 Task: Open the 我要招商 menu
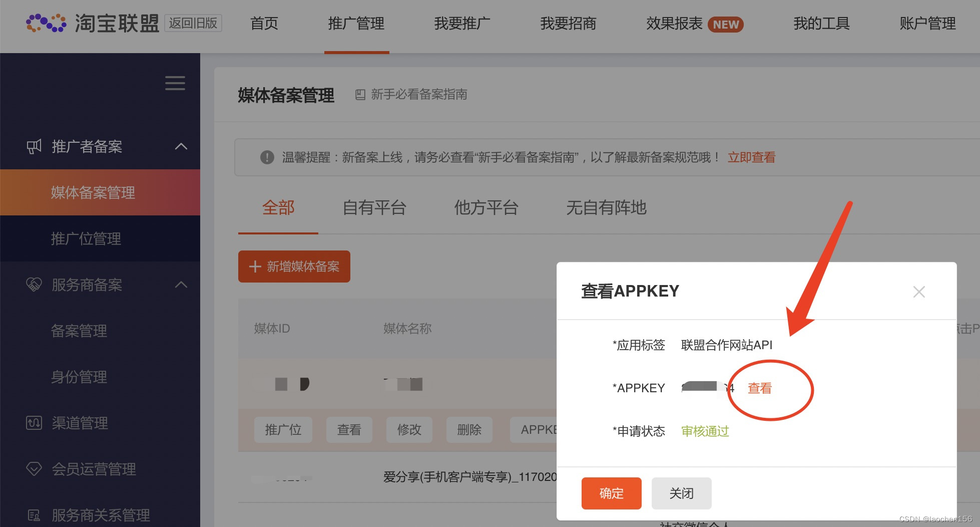coord(569,23)
